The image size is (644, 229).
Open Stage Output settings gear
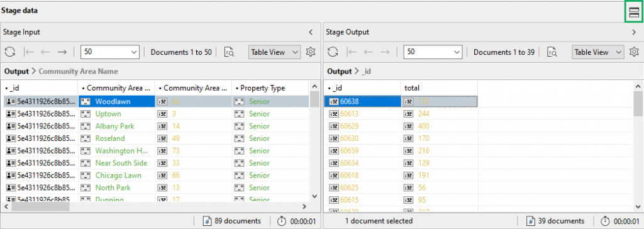[634, 52]
